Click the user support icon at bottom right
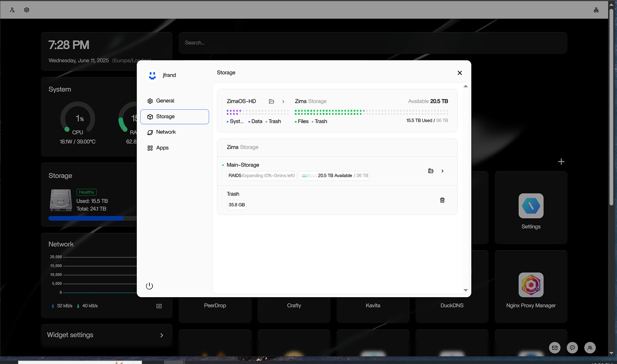617x364 pixels. [590, 348]
